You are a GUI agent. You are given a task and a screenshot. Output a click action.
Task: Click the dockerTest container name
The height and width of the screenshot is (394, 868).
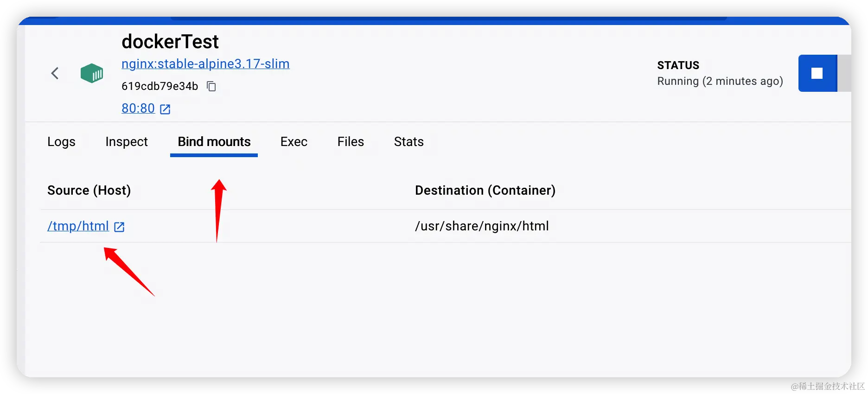(170, 42)
